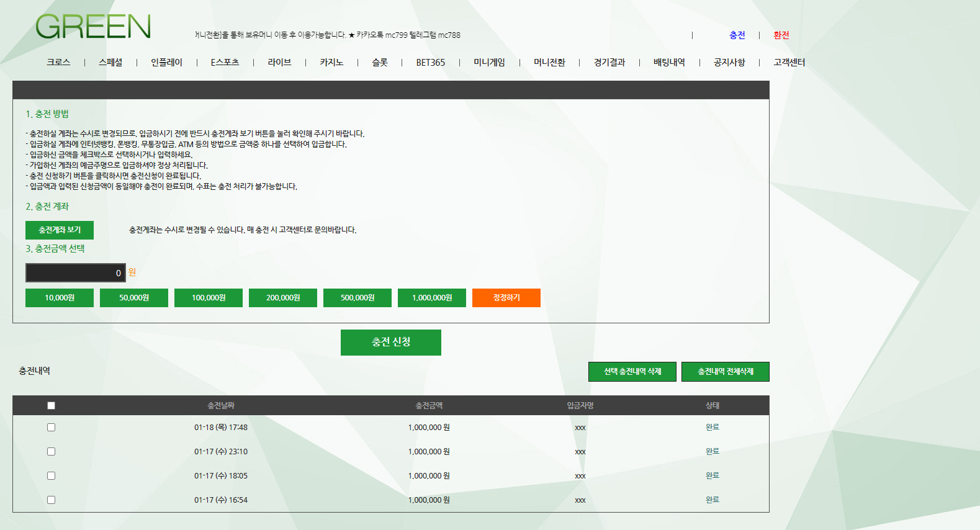Go to the 카지노 menu

pos(331,62)
